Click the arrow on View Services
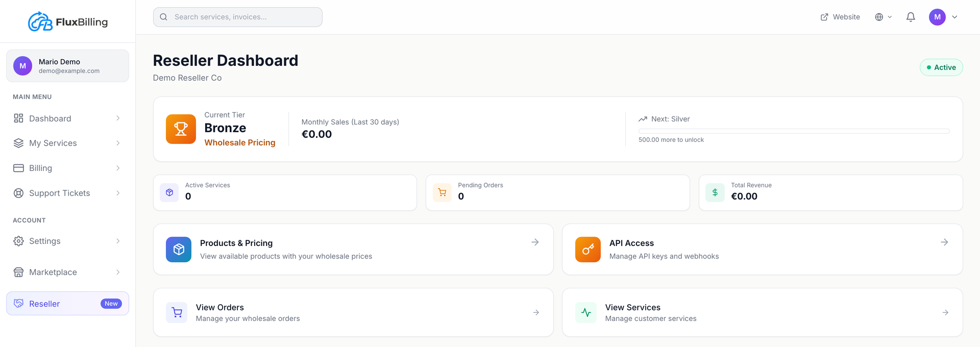The image size is (980, 347). pos(945,312)
